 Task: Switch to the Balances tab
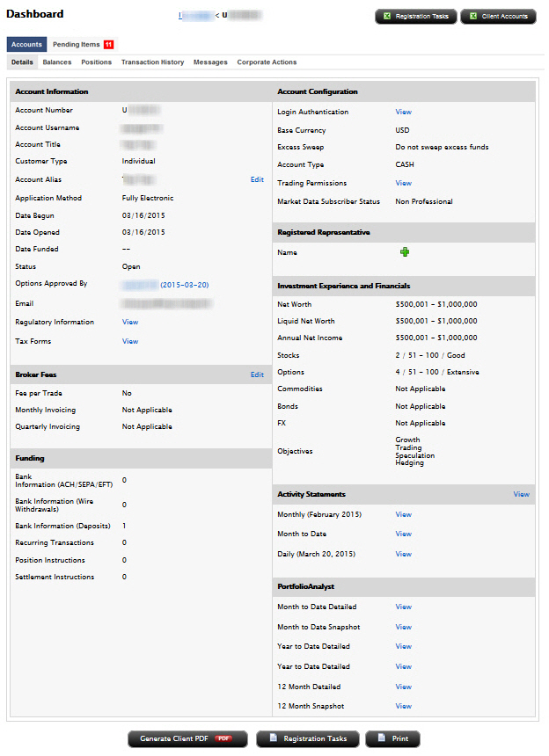pos(57,62)
